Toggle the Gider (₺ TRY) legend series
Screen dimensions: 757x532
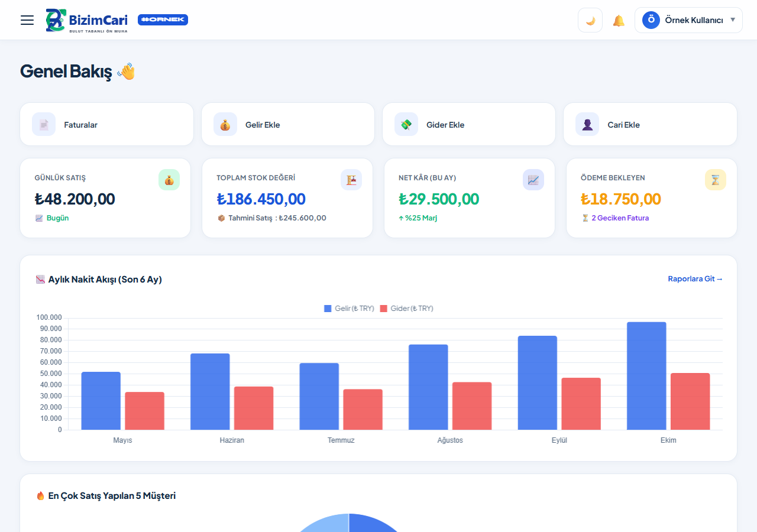pyautogui.click(x=406, y=309)
